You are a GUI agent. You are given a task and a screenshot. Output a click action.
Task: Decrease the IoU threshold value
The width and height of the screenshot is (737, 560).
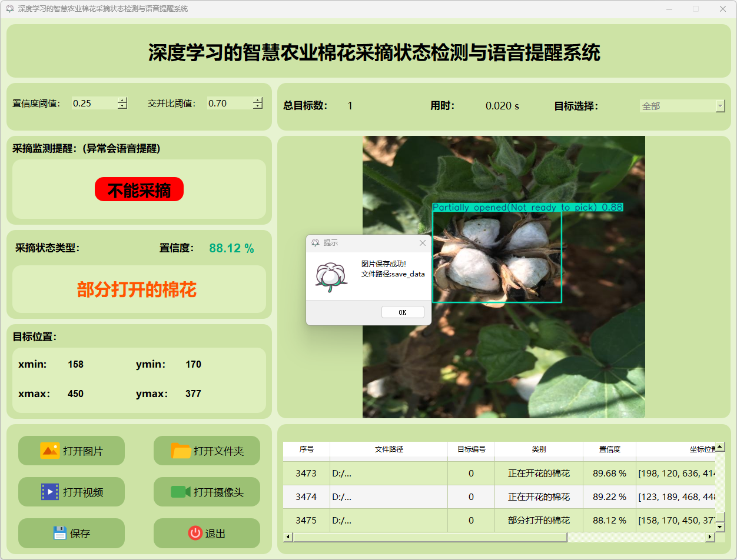coord(257,106)
